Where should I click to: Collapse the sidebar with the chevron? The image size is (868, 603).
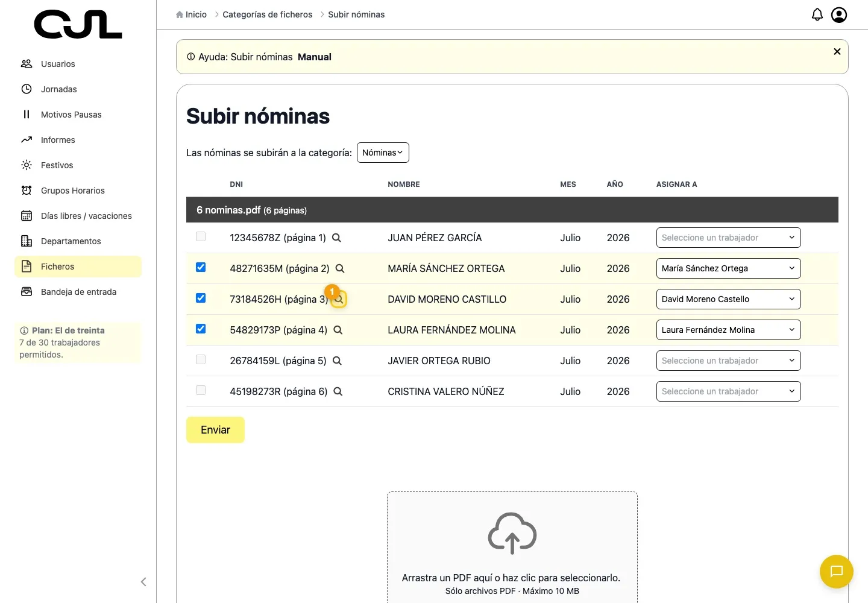pyautogui.click(x=143, y=582)
